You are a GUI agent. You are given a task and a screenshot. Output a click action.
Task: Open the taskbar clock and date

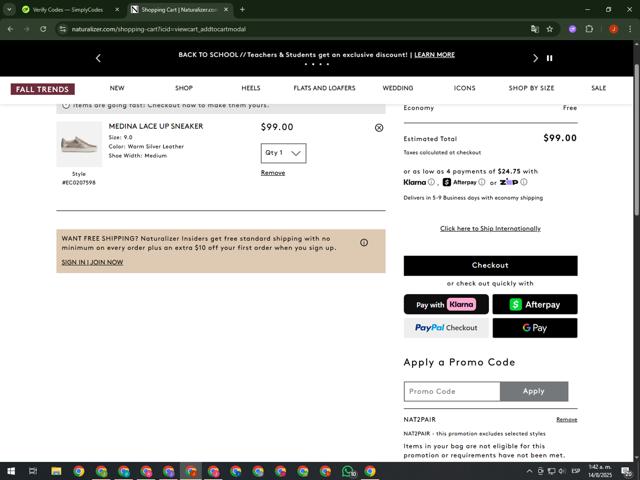click(x=600, y=471)
